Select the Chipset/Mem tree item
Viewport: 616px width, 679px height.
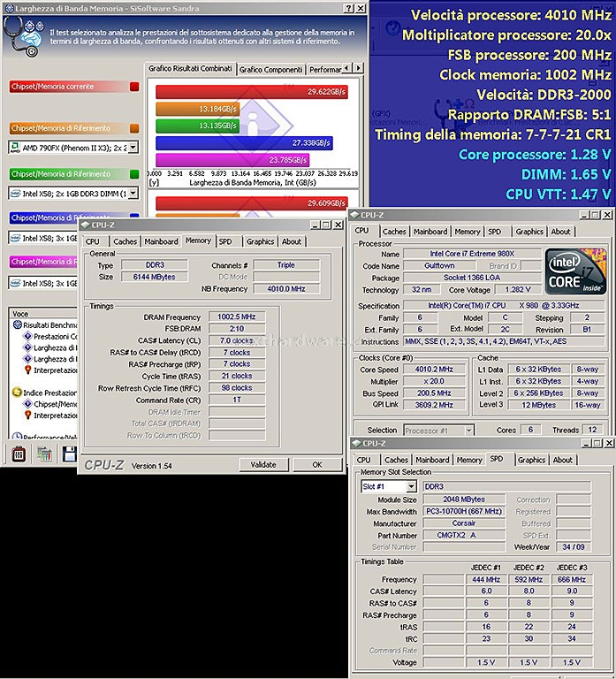tap(56, 404)
